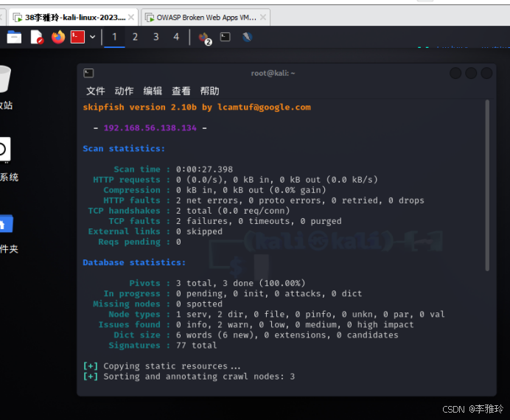
Task: Click the Copying static resources line
Action: pos(161,366)
